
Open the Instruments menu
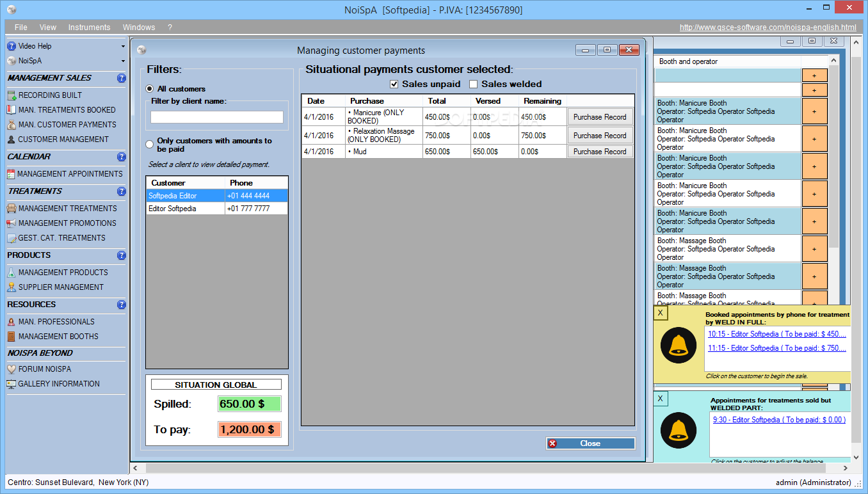click(90, 28)
